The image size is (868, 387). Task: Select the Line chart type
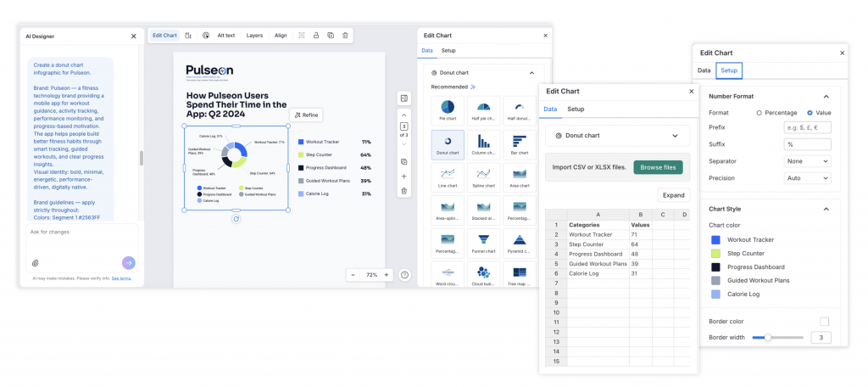(448, 177)
